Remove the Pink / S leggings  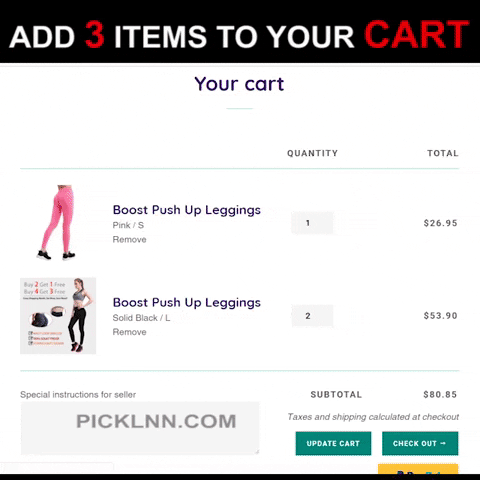point(129,240)
